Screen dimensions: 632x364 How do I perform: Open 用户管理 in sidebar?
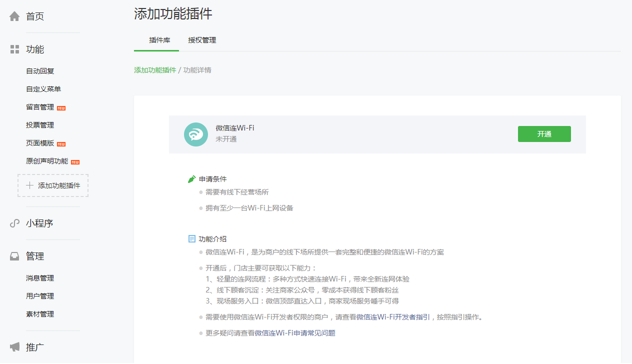(x=40, y=296)
